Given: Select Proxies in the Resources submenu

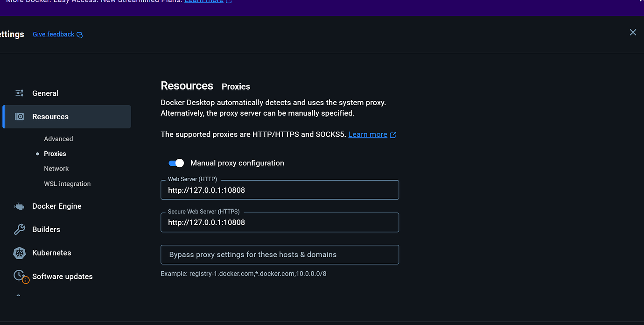Looking at the screenshot, I should 55,154.
